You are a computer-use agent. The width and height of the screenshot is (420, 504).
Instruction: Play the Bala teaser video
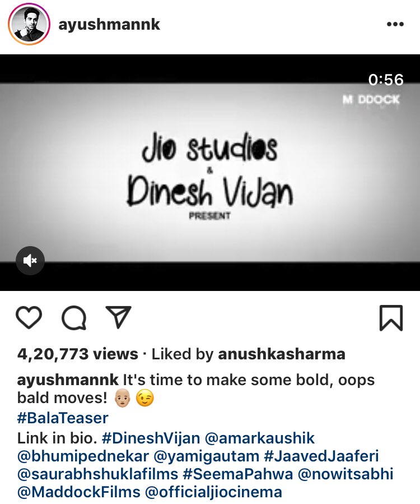coord(210,173)
